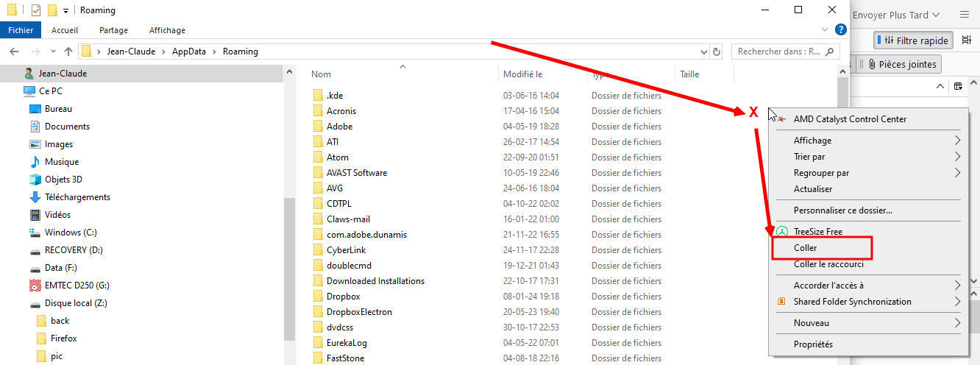Open Bureau in navigation pane
This screenshot has width=980, height=365.
(58, 109)
